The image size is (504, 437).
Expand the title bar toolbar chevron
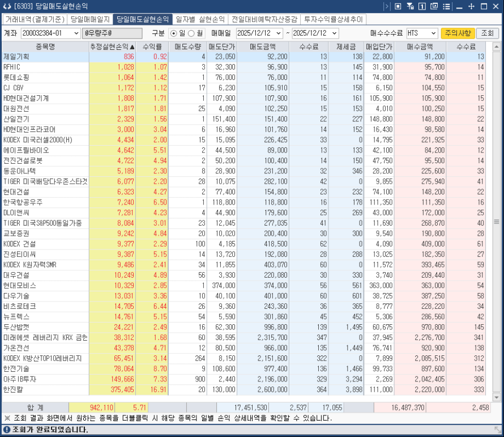(387, 7)
